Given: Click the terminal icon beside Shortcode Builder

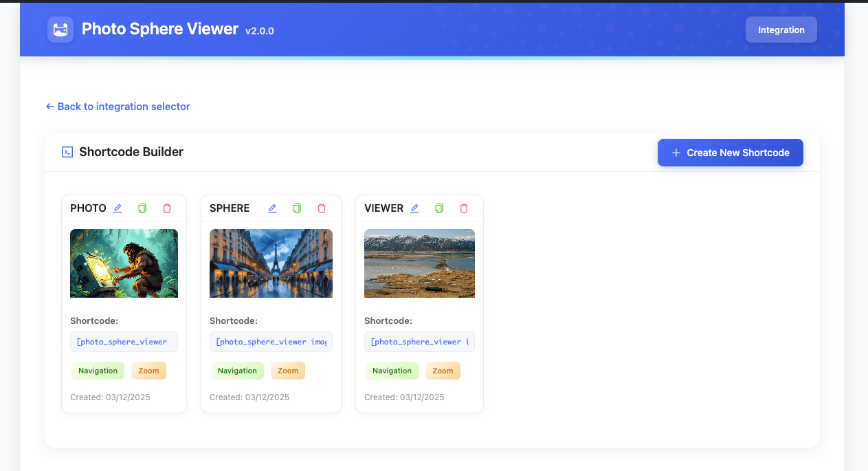Looking at the screenshot, I should tap(67, 151).
